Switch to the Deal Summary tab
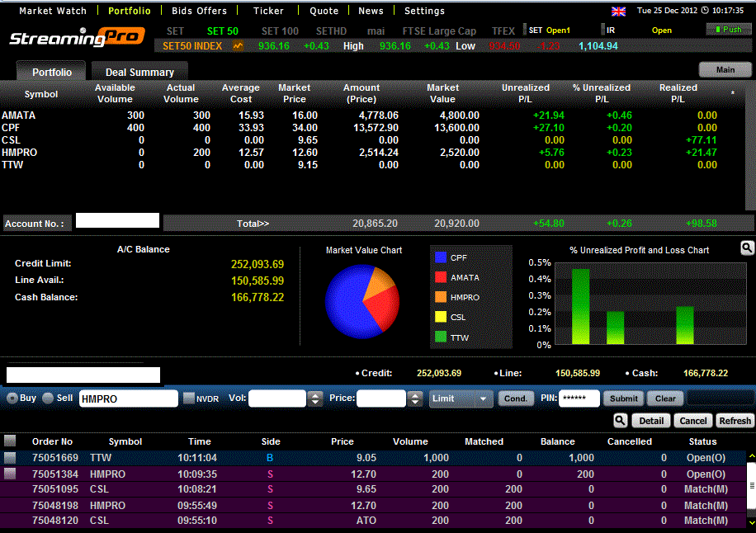The image size is (756, 533). click(139, 72)
